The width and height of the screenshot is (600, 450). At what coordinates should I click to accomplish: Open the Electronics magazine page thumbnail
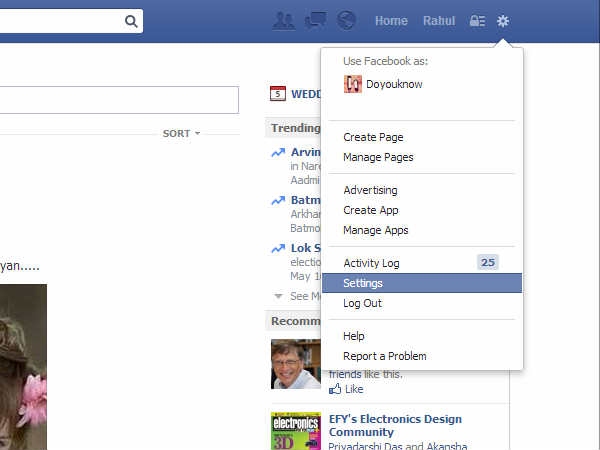click(x=296, y=431)
